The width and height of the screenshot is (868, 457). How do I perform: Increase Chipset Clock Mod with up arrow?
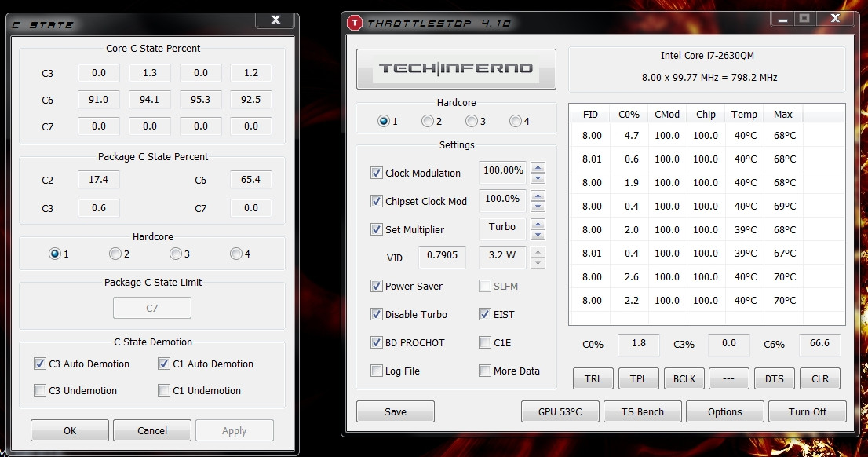pos(538,195)
